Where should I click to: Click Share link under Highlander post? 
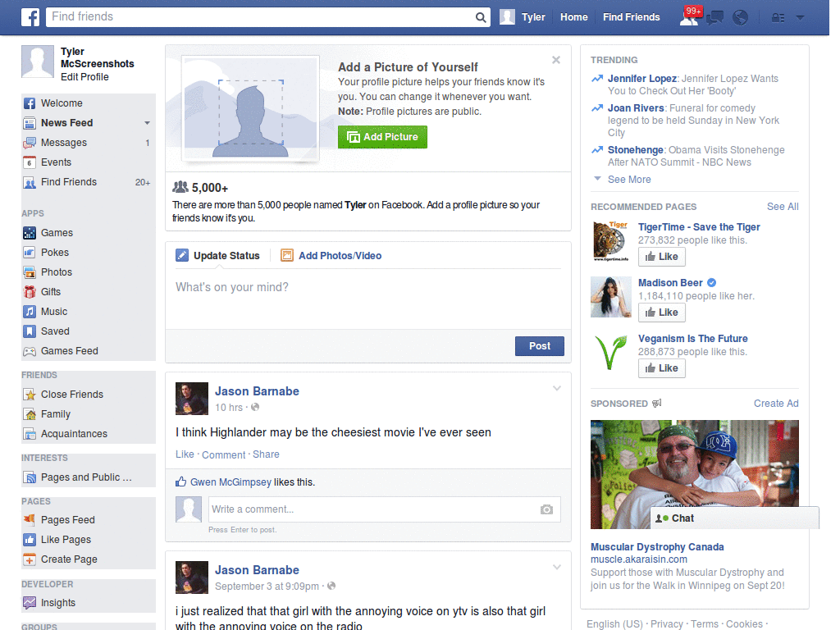tap(266, 454)
